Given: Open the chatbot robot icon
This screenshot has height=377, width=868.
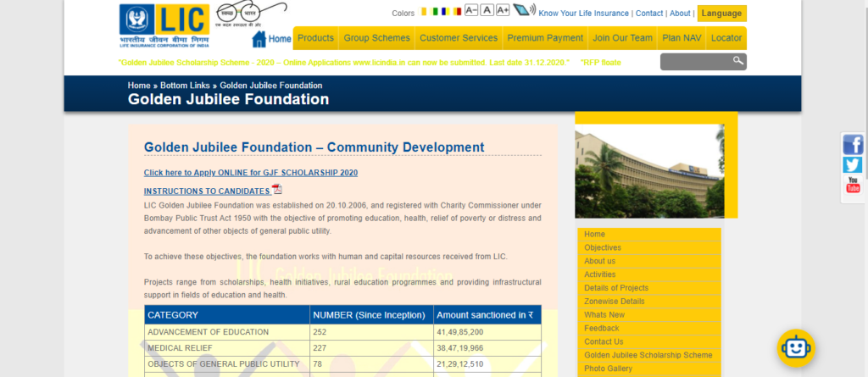Looking at the screenshot, I should click(x=796, y=348).
